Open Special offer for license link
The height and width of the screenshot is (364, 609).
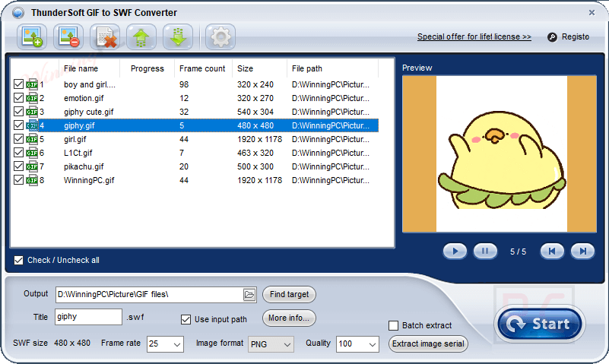coord(474,37)
